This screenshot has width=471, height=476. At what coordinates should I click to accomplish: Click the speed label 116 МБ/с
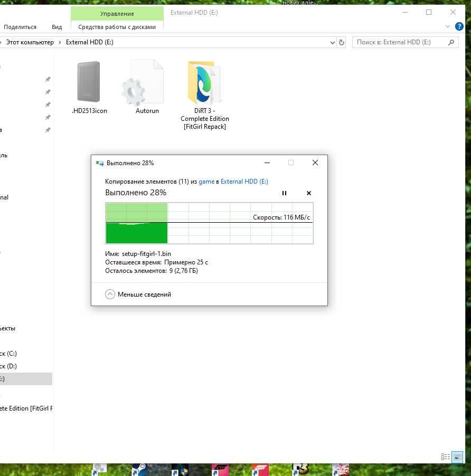pyautogui.click(x=281, y=217)
